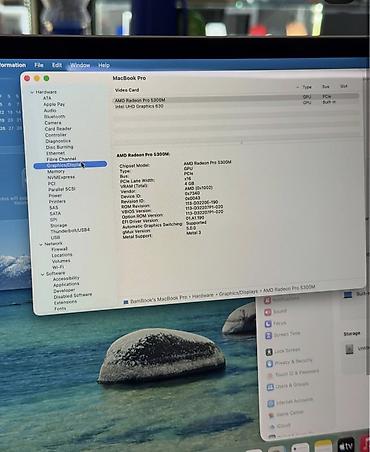This screenshot has width=370, height=452.
Task: Click the Storage disk icon in Settings
Action: [349, 349]
